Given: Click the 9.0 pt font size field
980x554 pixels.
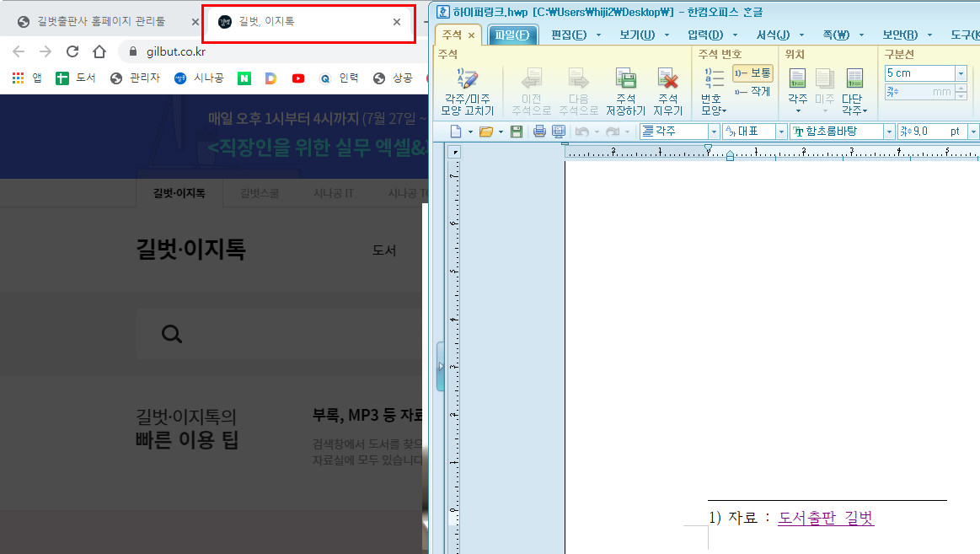Looking at the screenshot, I should coord(931,132).
